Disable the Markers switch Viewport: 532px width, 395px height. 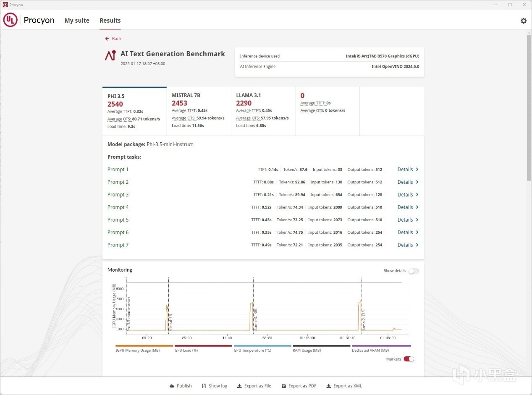click(x=409, y=359)
